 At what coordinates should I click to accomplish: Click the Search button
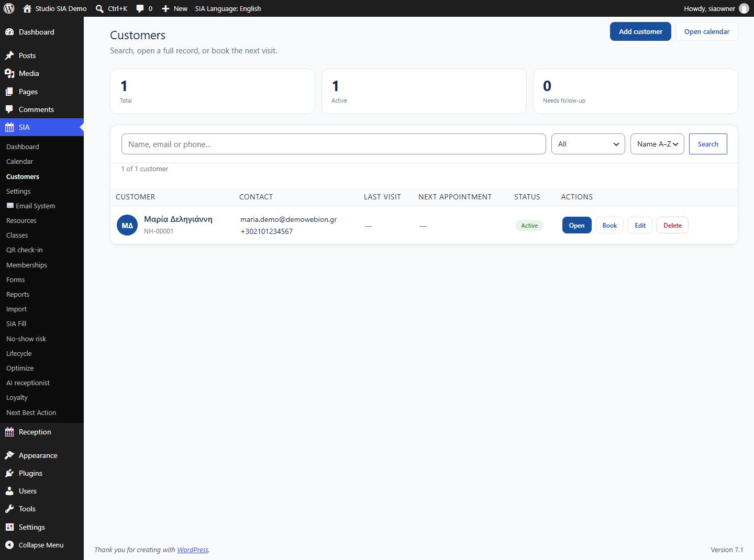(708, 144)
